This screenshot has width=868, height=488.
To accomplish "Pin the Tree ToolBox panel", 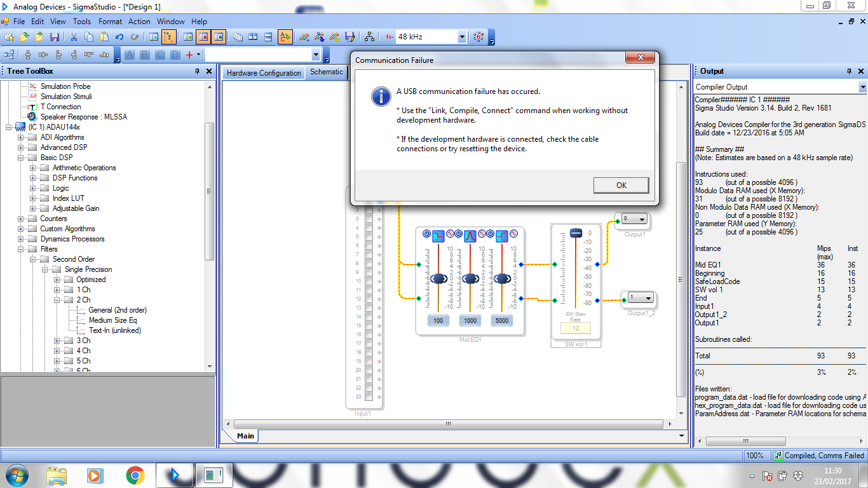I will pos(197,71).
